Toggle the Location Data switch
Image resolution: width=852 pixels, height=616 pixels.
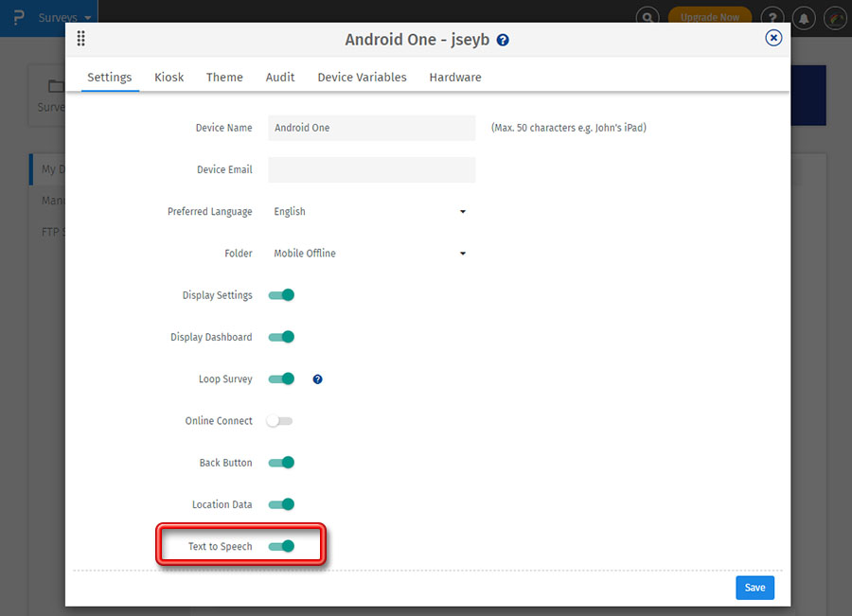pyautogui.click(x=281, y=504)
